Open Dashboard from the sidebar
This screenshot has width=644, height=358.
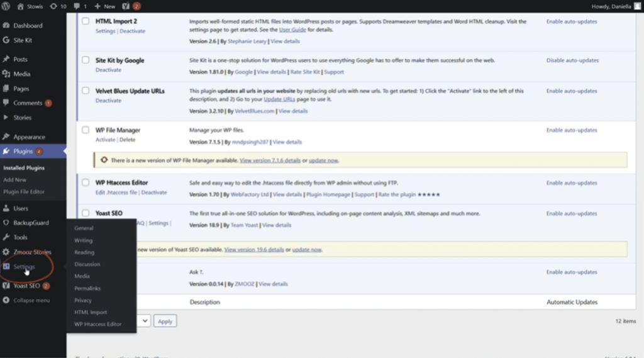28,26
